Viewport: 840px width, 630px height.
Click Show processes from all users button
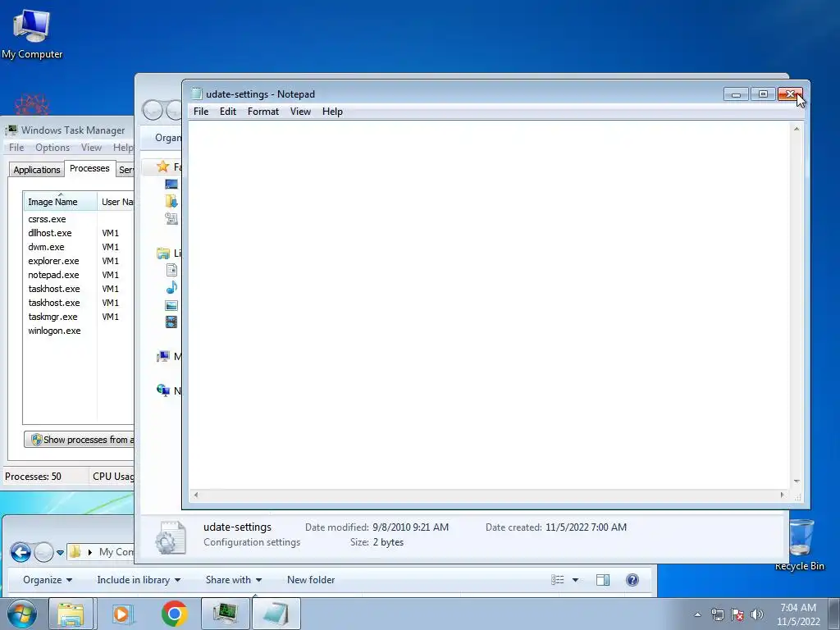tap(80, 440)
